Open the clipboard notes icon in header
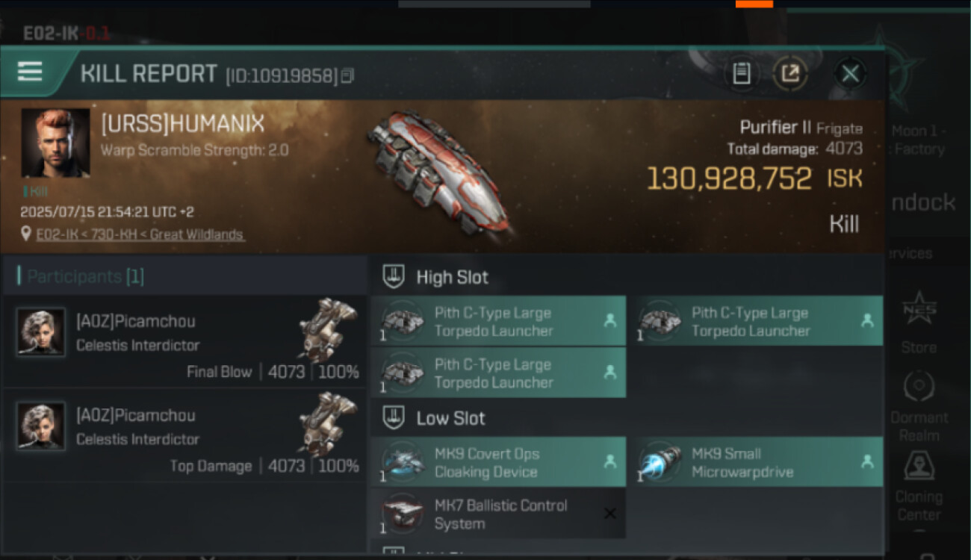The image size is (971, 560). click(x=741, y=73)
